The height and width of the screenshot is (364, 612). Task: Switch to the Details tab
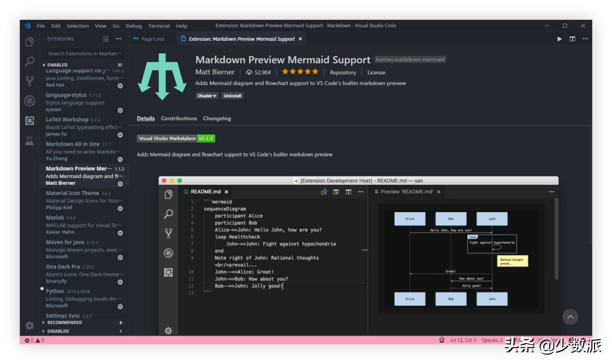145,119
